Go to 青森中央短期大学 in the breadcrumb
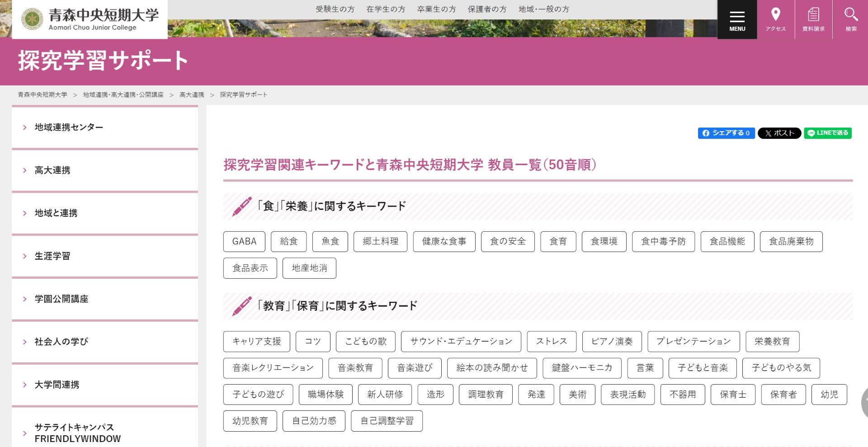868x447 pixels. click(x=42, y=95)
